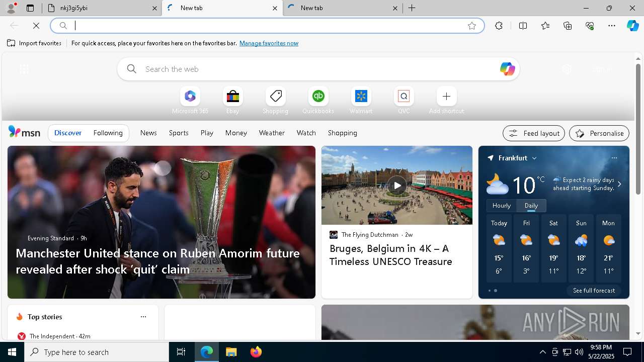Open Windows Start menu

click(12, 352)
